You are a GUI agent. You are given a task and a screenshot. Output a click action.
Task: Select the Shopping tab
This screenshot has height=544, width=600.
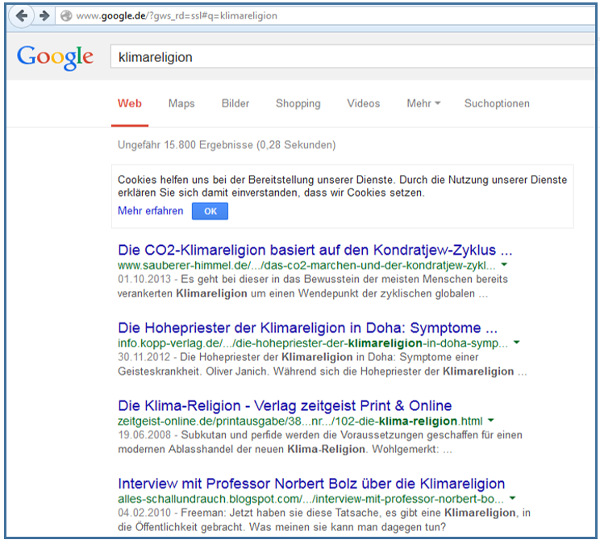pos(297,104)
